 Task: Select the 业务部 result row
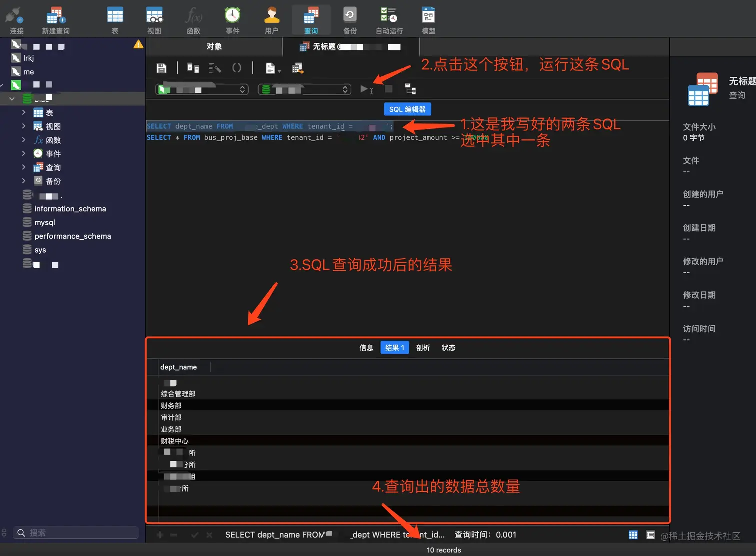(171, 429)
